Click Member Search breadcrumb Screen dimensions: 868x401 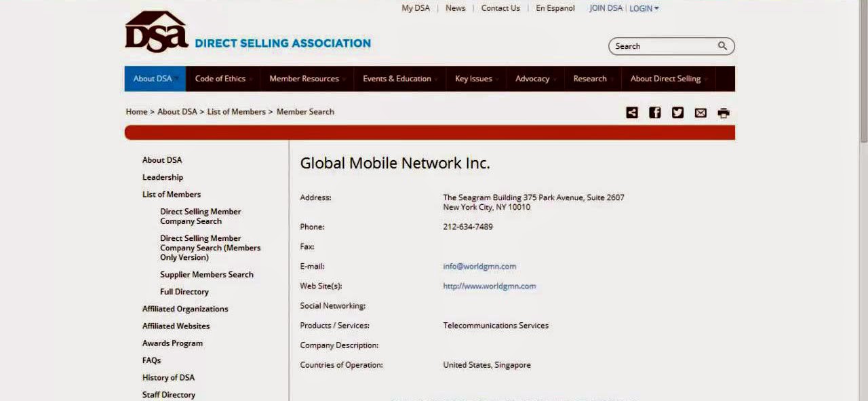pyautogui.click(x=305, y=112)
